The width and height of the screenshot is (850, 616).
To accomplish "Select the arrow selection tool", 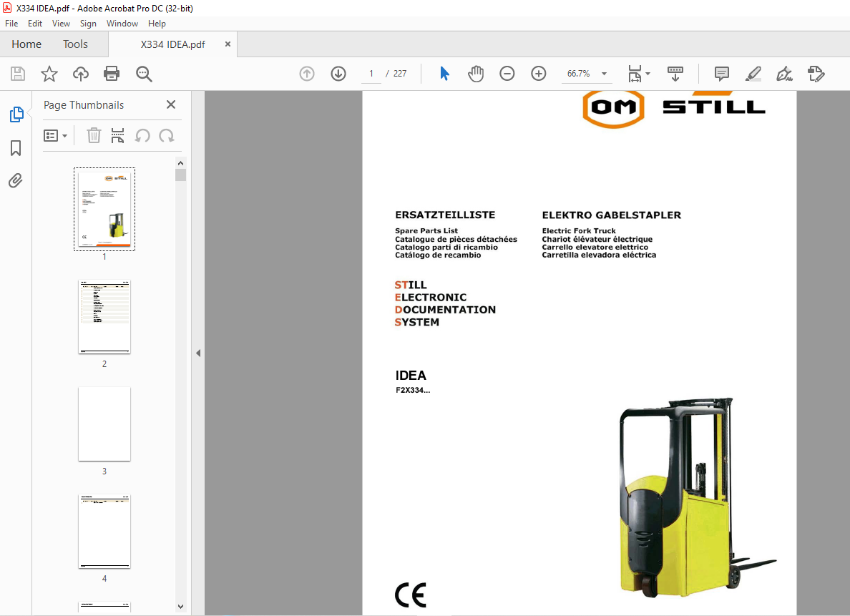I will tap(444, 74).
